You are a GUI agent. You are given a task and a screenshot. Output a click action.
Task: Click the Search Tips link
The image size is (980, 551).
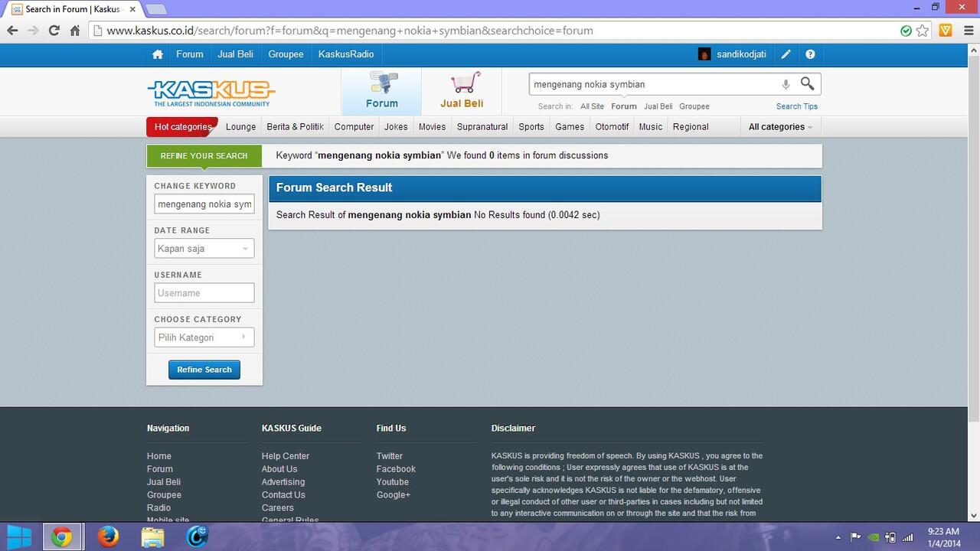pos(797,106)
